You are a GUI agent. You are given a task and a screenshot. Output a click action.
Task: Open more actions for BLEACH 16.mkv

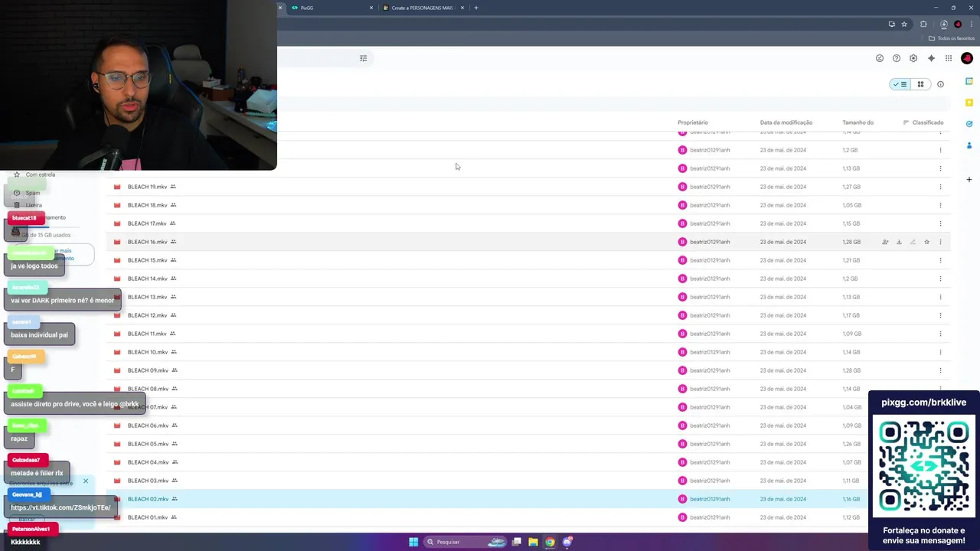940,242
